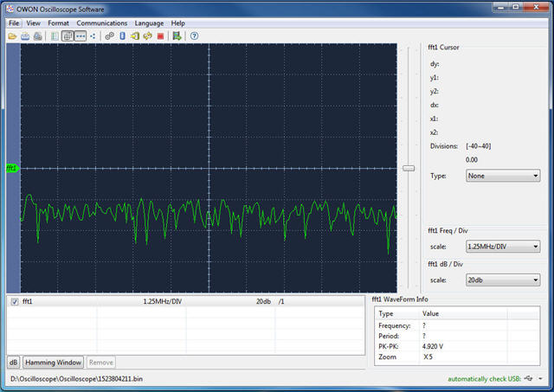Click the Hamming Window button
Screen dimensions: 554x392
[x=54, y=363]
